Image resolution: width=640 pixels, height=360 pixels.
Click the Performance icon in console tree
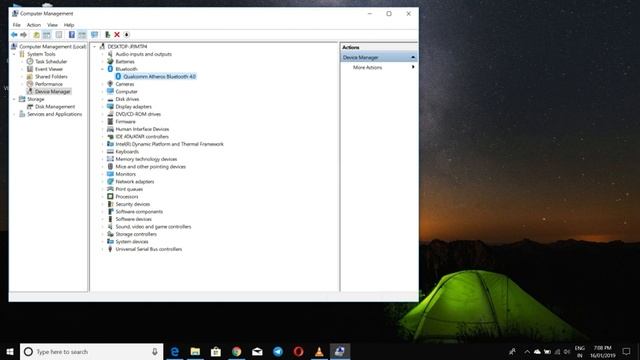30,84
